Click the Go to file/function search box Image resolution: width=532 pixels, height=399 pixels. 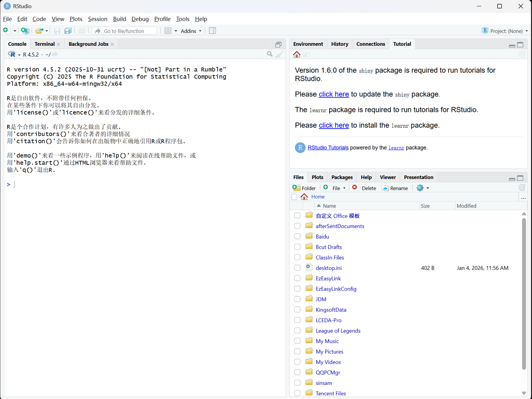pyautogui.click(x=124, y=30)
